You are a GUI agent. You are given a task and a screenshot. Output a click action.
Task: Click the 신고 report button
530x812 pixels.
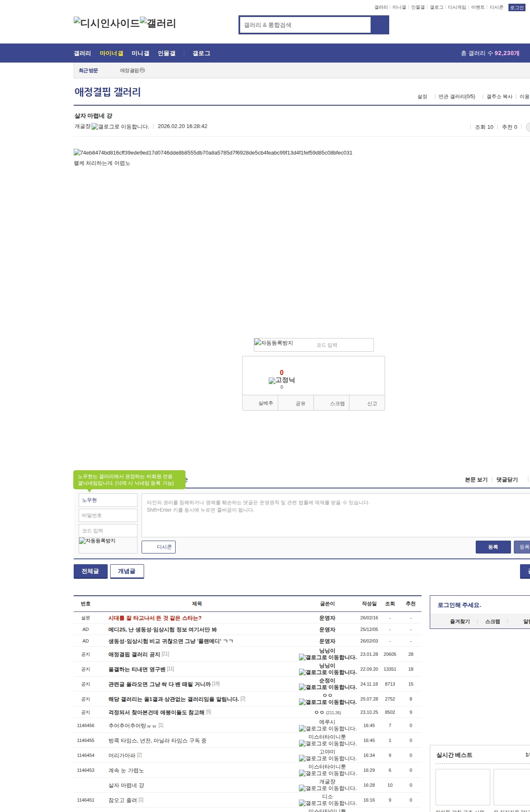point(367,403)
